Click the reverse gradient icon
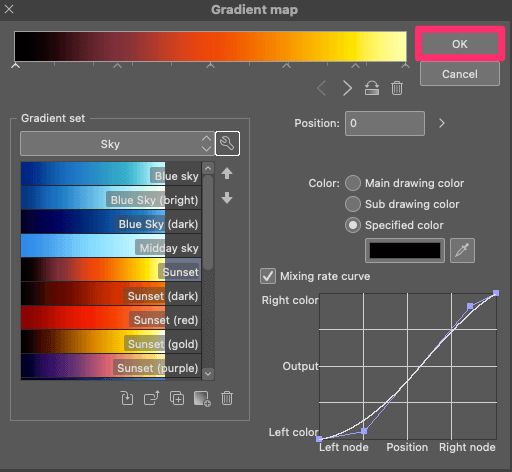The width and height of the screenshot is (512, 472). [x=372, y=88]
